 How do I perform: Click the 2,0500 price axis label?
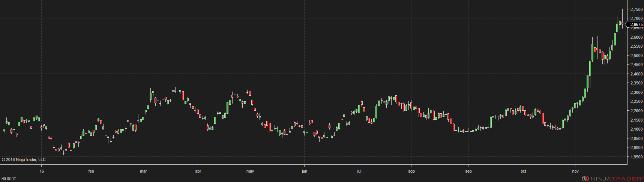click(636, 138)
